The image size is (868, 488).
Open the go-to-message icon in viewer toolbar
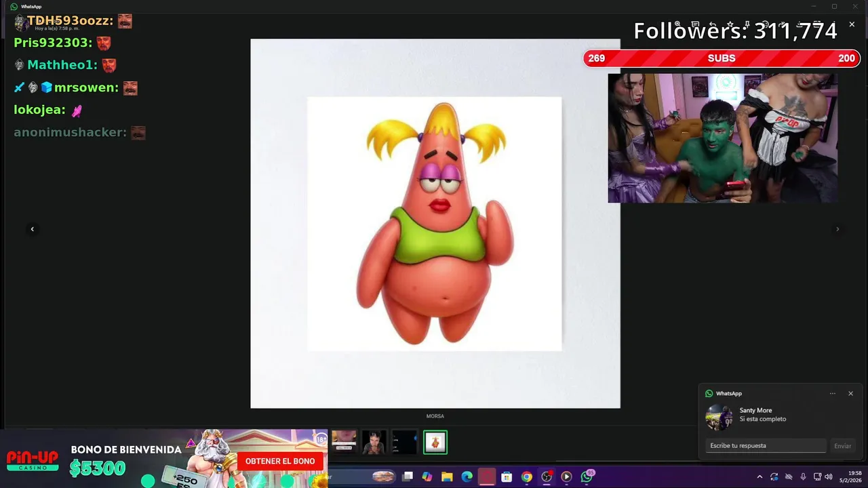click(695, 24)
